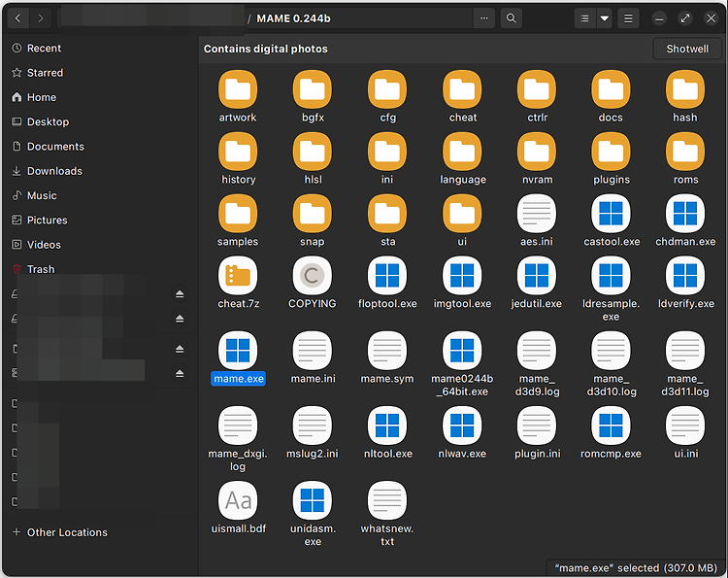The width and height of the screenshot is (728, 578).
Task: Open Desktop in sidebar
Action: (99, 122)
